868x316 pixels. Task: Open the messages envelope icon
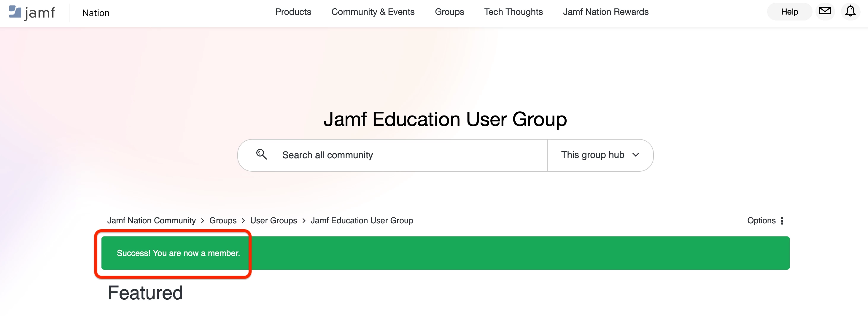[825, 12]
